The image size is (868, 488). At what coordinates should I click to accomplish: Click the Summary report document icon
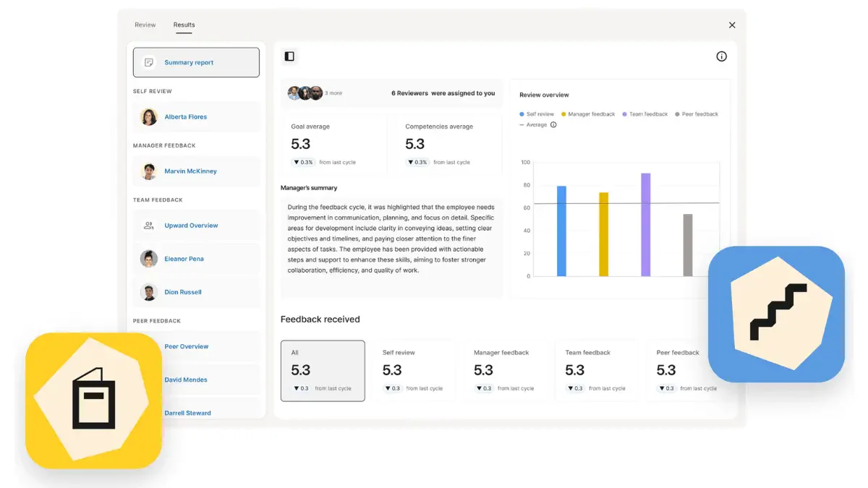click(x=149, y=63)
